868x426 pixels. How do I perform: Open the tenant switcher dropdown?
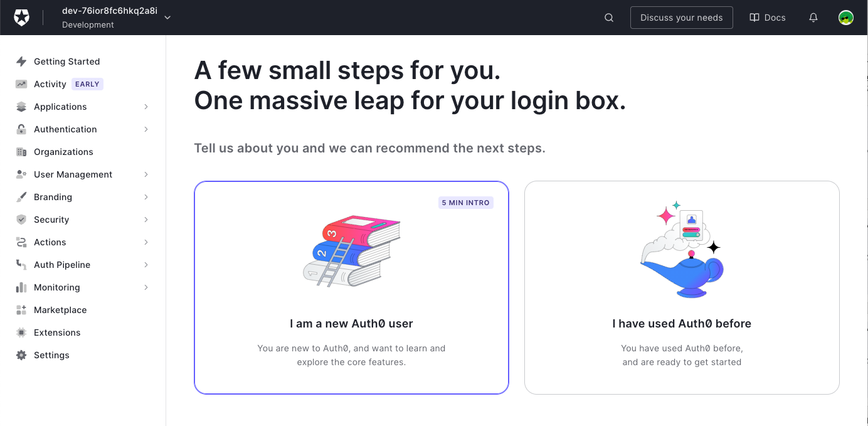(x=167, y=18)
